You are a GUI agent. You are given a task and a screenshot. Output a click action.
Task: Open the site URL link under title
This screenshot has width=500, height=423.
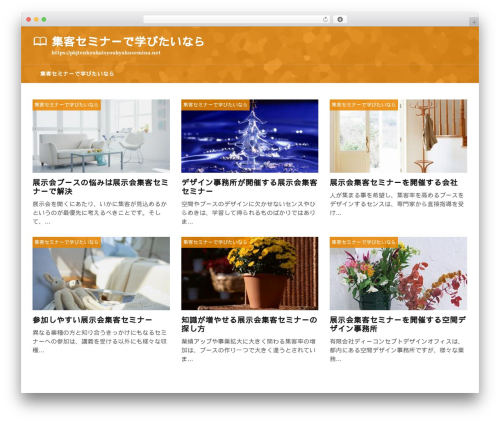106,53
